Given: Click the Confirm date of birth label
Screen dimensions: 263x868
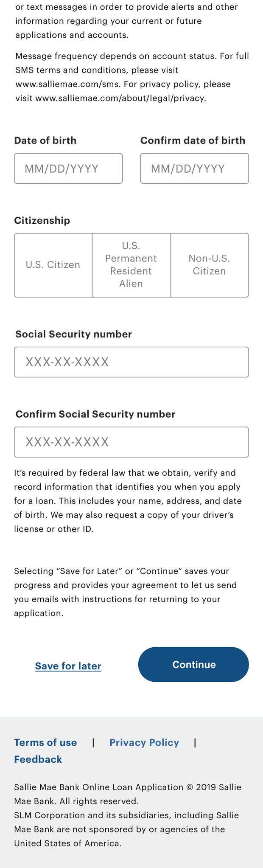Looking at the screenshot, I should click(193, 140).
